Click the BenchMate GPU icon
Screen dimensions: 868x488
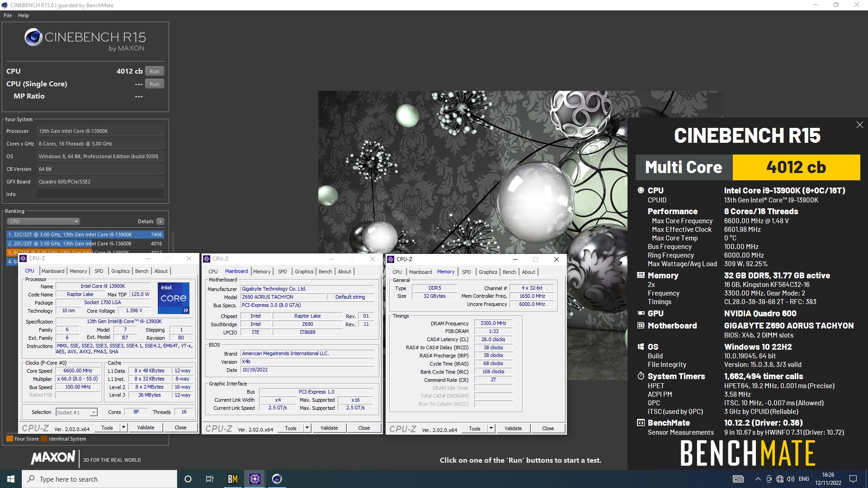641,313
